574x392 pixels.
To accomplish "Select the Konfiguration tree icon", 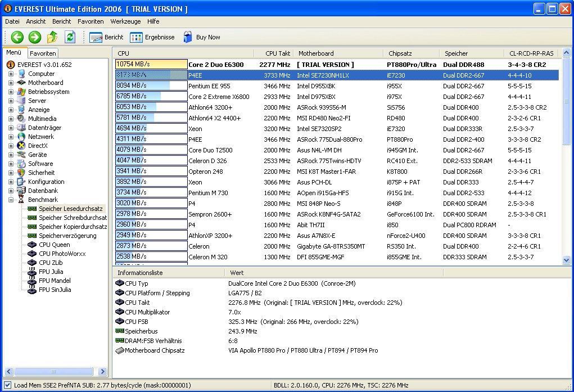I will pyautogui.click(x=21, y=182).
